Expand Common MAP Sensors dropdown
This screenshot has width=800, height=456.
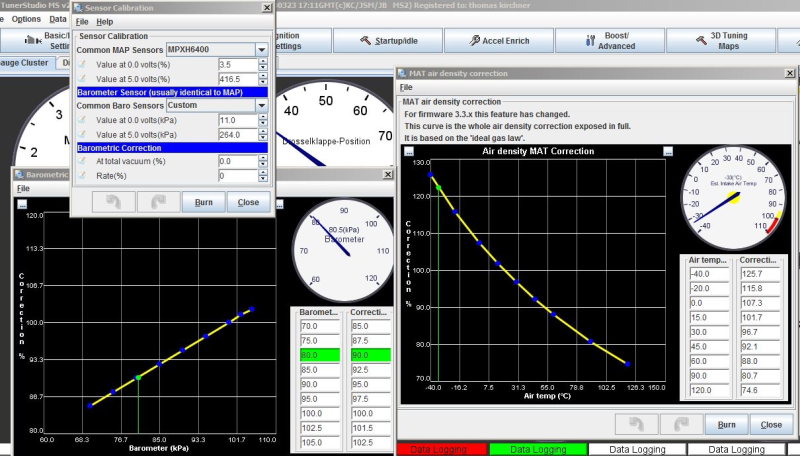click(x=262, y=48)
